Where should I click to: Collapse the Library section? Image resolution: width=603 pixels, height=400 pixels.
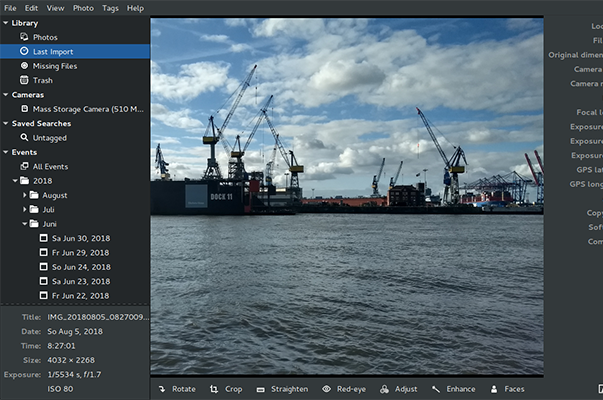6,22
